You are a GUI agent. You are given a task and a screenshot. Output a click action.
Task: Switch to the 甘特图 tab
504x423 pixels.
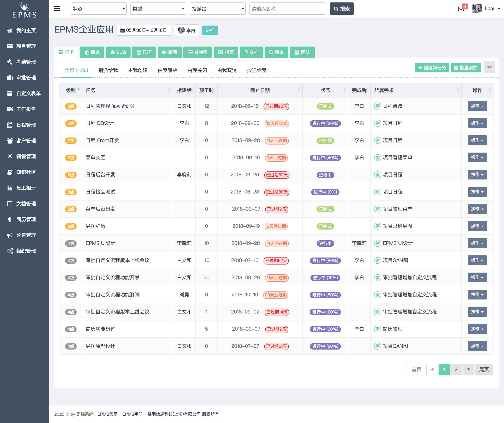(198, 52)
